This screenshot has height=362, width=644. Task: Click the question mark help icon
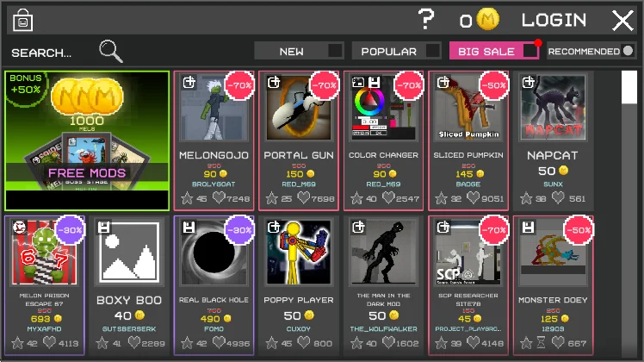426,19
